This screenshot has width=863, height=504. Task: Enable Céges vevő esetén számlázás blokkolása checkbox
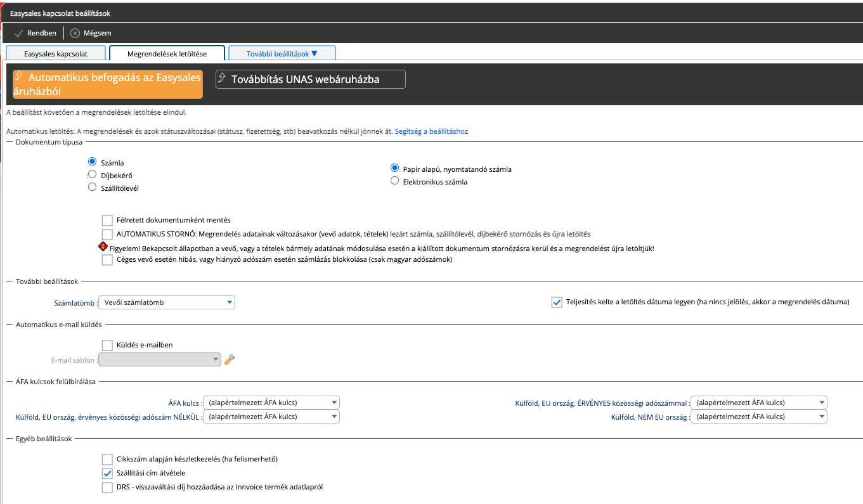pos(107,259)
